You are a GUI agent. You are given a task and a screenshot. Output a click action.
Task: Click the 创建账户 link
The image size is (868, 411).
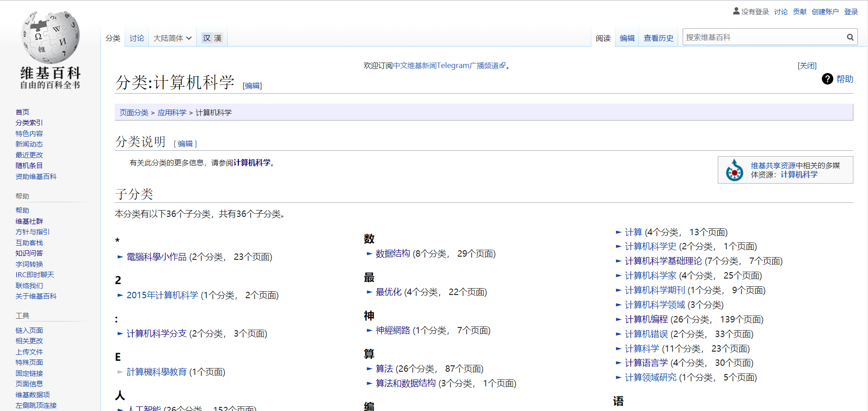pyautogui.click(x=825, y=11)
